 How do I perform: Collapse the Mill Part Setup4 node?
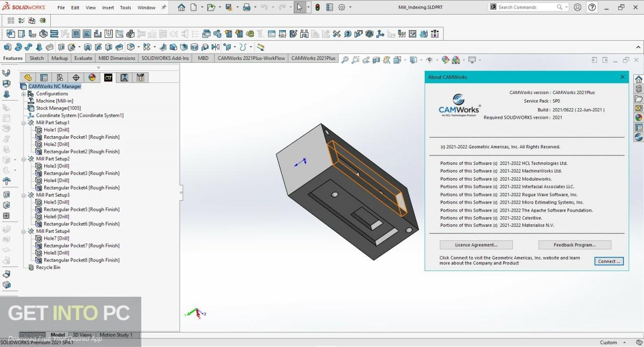coord(24,231)
